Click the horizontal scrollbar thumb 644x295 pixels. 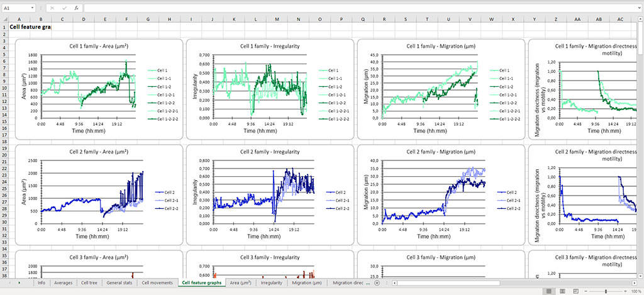point(449,283)
